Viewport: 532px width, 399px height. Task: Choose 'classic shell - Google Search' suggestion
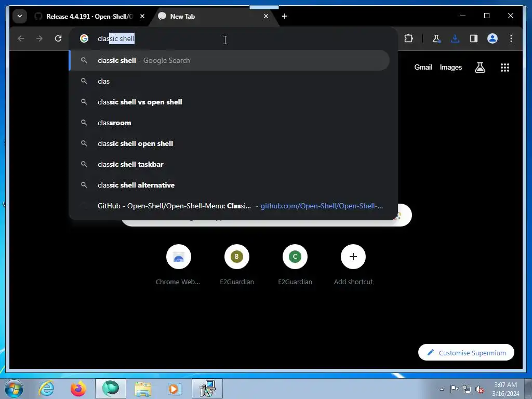(x=229, y=60)
